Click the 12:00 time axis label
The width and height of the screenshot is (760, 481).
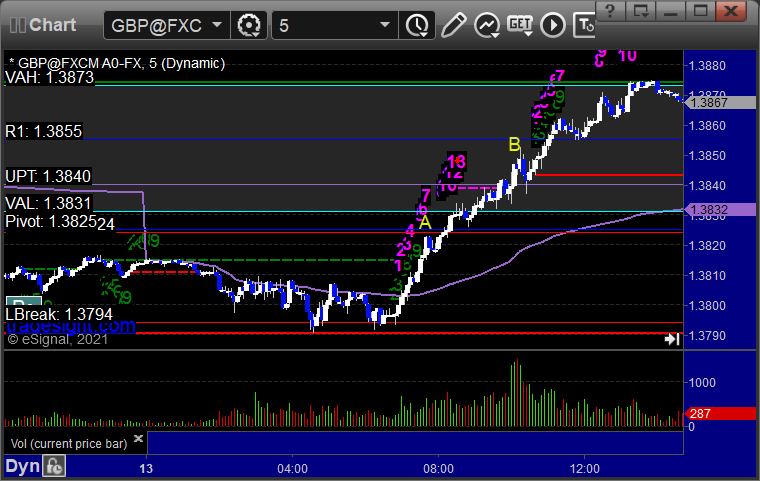pyautogui.click(x=585, y=469)
